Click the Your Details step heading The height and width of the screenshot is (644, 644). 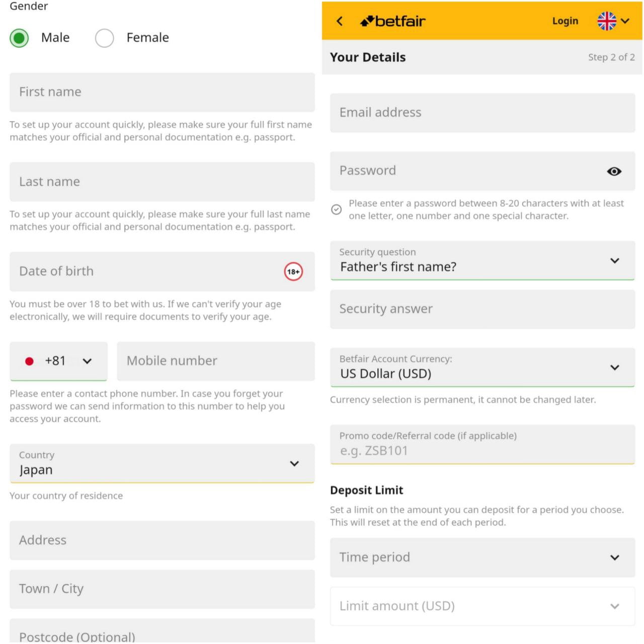[367, 57]
